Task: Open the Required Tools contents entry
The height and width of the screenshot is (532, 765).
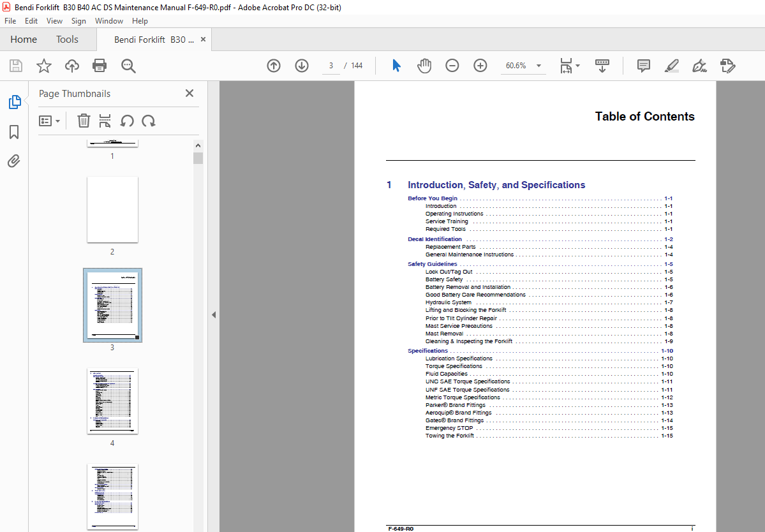Action: (x=445, y=229)
